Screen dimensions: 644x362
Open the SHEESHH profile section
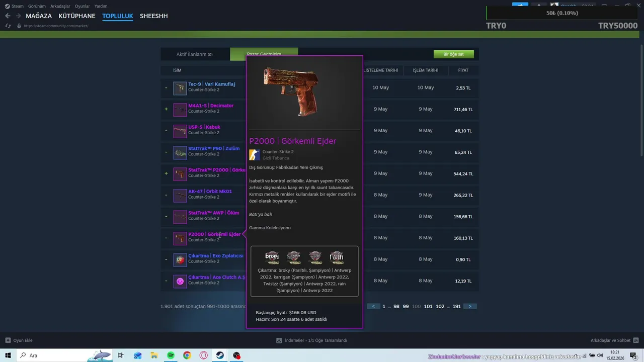click(x=154, y=16)
